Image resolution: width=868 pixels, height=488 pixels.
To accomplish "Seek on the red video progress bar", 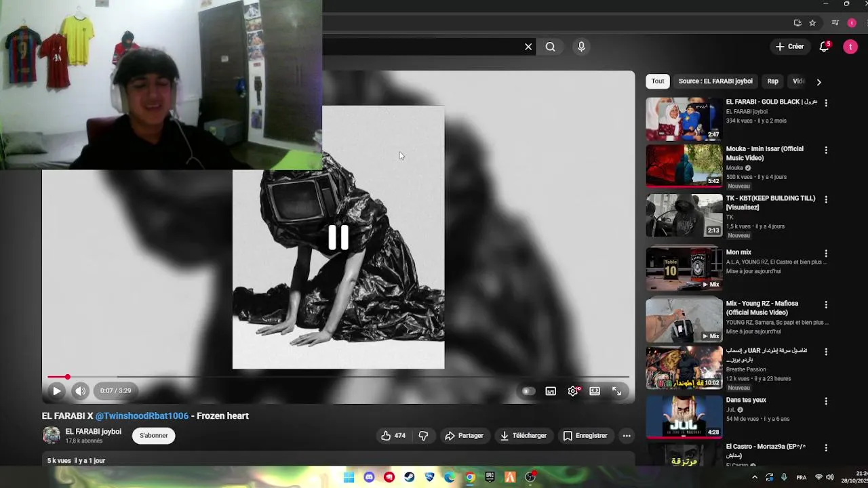I will click(338, 377).
